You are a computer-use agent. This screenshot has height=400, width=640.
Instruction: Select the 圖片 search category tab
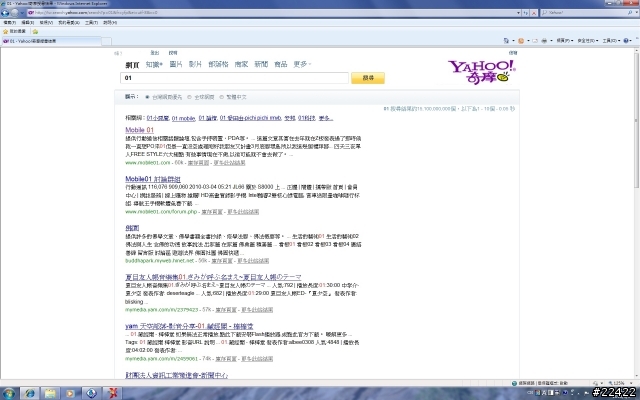[x=176, y=64]
